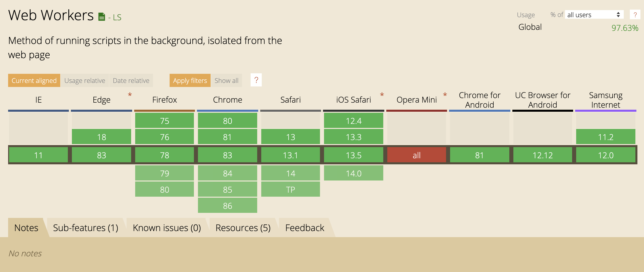Open the Feedback tab
Screen dimensions: 644x272
(x=305, y=228)
